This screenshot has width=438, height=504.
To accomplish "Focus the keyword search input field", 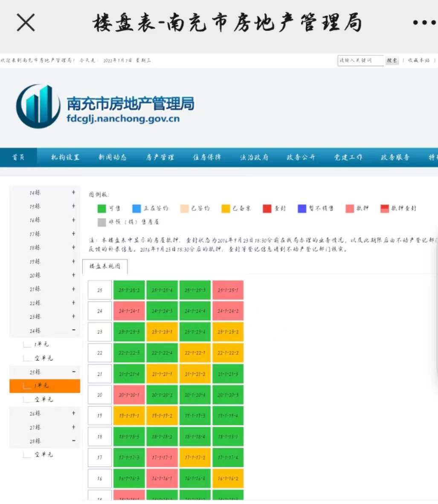I will (360, 60).
